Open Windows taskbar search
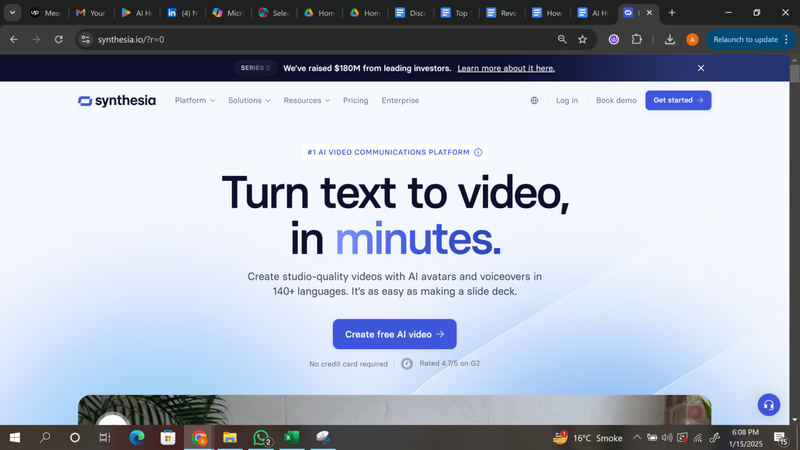Image resolution: width=800 pixels, height=450 pixels. pyautogui.click(x=45, y=438)
